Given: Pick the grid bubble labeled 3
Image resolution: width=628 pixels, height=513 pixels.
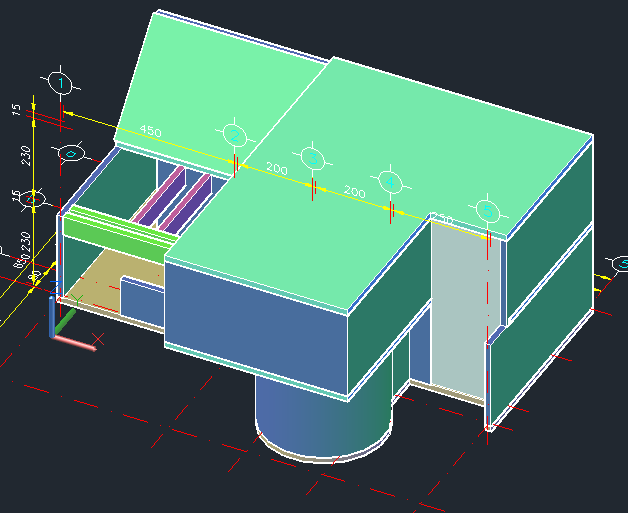Looking at the screenshot, I should pos(313,159).
